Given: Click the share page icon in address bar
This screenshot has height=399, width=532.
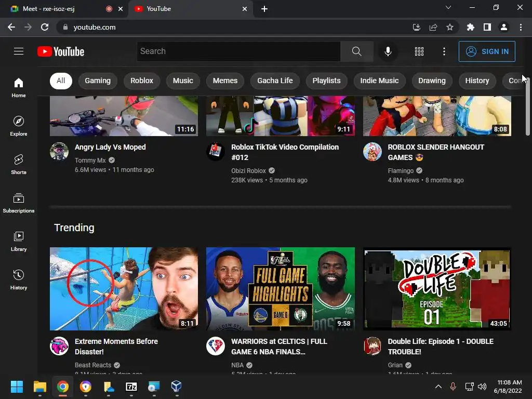Looking at the screenshot, I should click(433, 27).
